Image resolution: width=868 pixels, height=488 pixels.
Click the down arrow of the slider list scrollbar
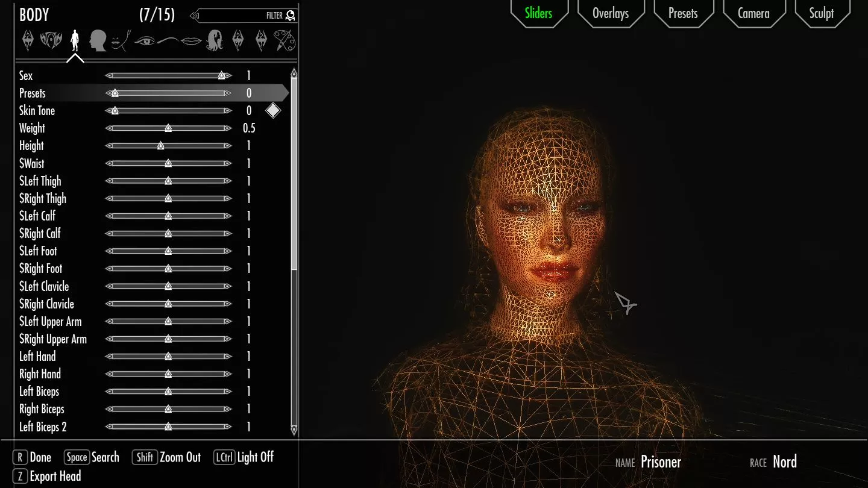[294, 430]
